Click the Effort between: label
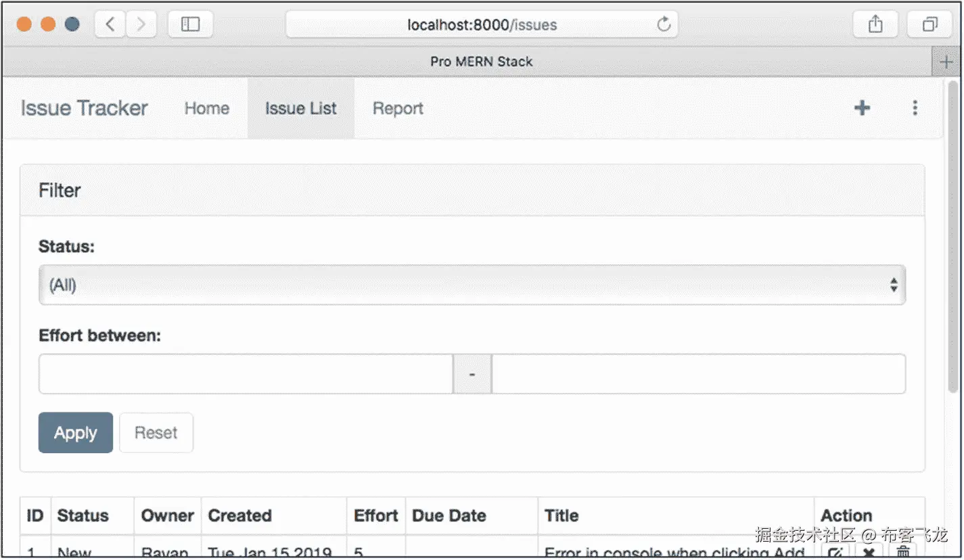 click(x=100, y=335)
